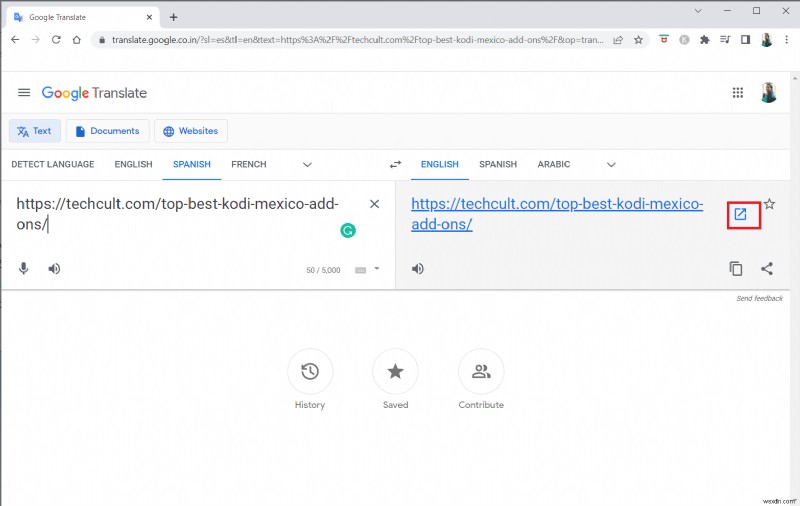Click the 50 / 5,000 character counter
This screenshot has width=800, height=506.
323,270
